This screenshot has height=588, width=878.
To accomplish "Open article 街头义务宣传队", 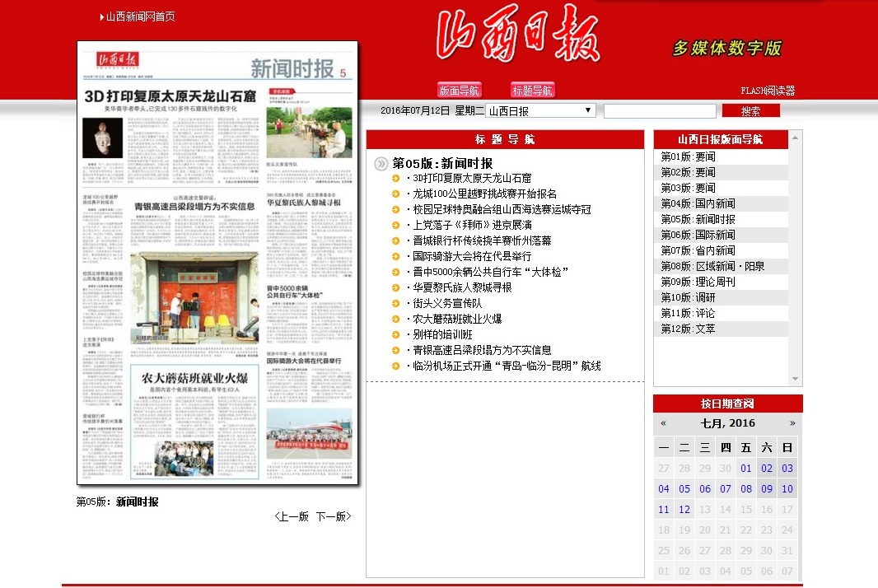I will [447, 304].
